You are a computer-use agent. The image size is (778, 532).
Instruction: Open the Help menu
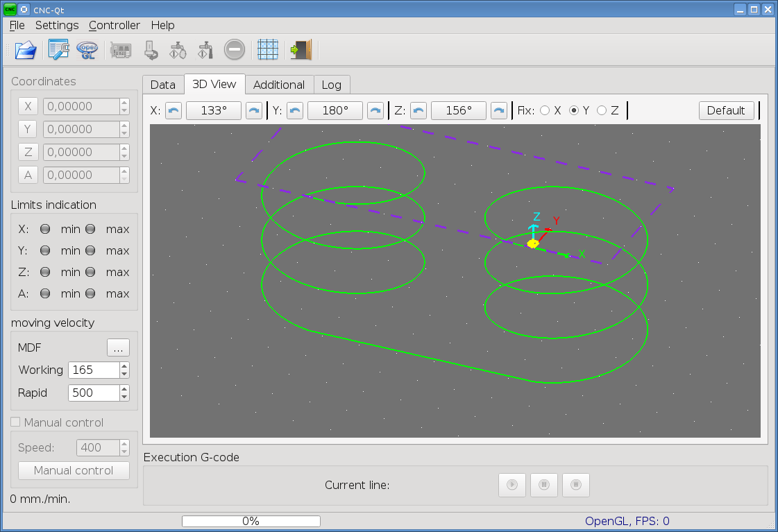162,25
